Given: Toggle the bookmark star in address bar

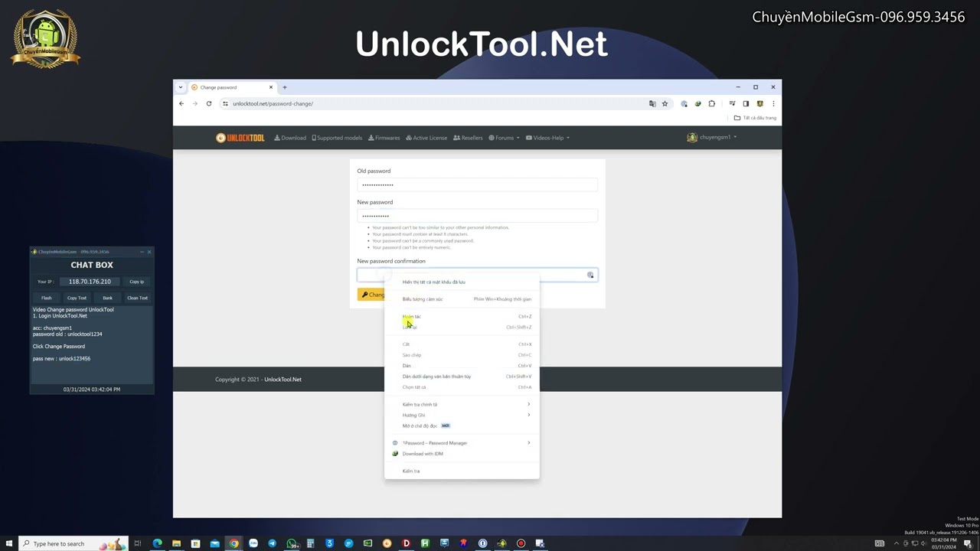Looking at the screenshot, I should [x=665, y=103].
